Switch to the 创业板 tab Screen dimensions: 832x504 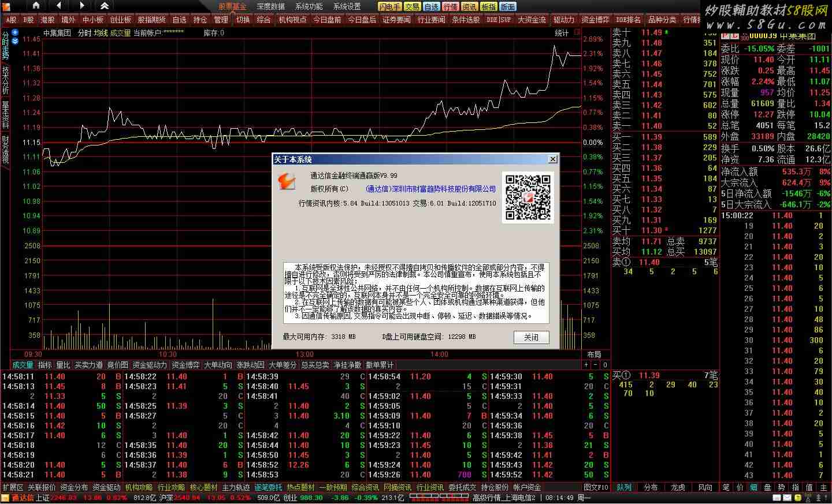coord(120,20)
